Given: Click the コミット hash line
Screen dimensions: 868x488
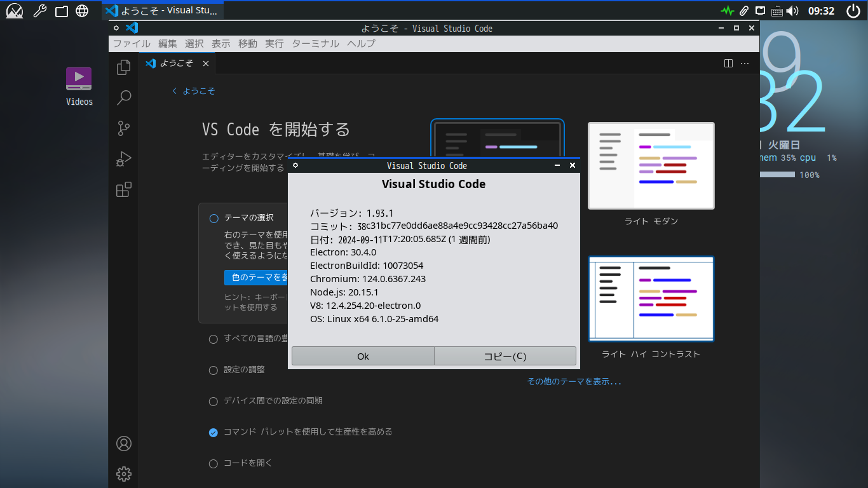Looking at the screenshot, I should click(x=434, y=226).
